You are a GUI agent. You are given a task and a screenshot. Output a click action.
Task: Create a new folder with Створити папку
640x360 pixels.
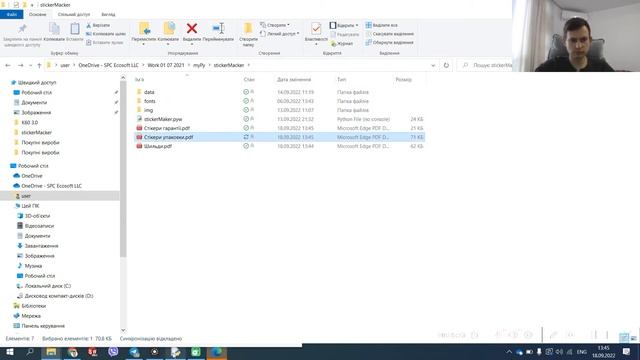click(248, 34)
